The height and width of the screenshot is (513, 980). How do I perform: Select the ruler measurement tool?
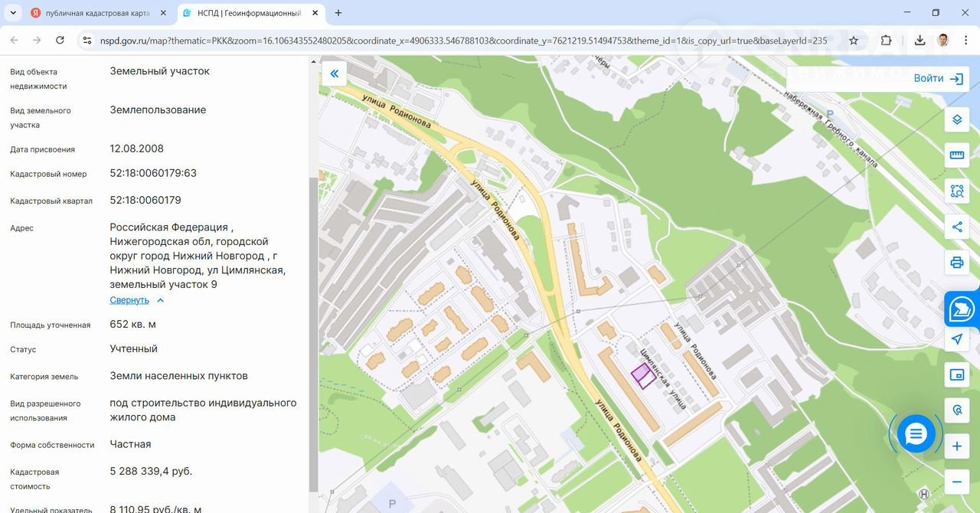tap(956, 155)
